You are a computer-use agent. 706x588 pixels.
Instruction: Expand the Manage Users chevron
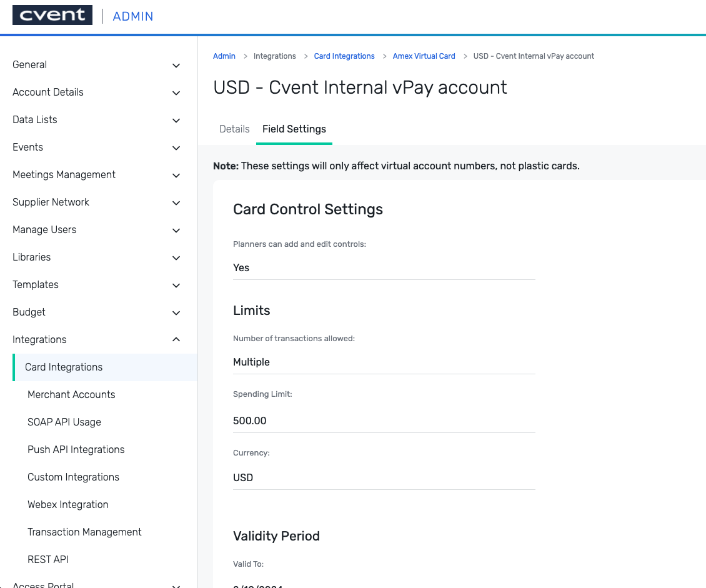176,230
